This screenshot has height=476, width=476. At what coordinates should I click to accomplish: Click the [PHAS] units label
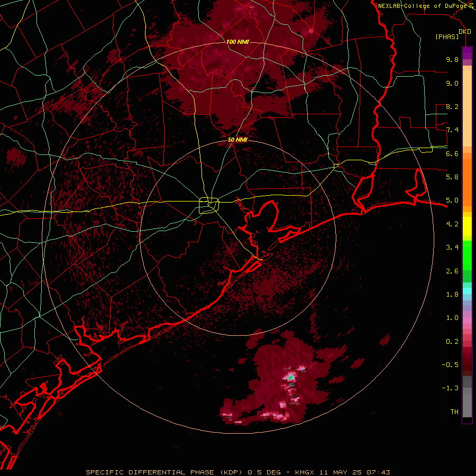447,37
